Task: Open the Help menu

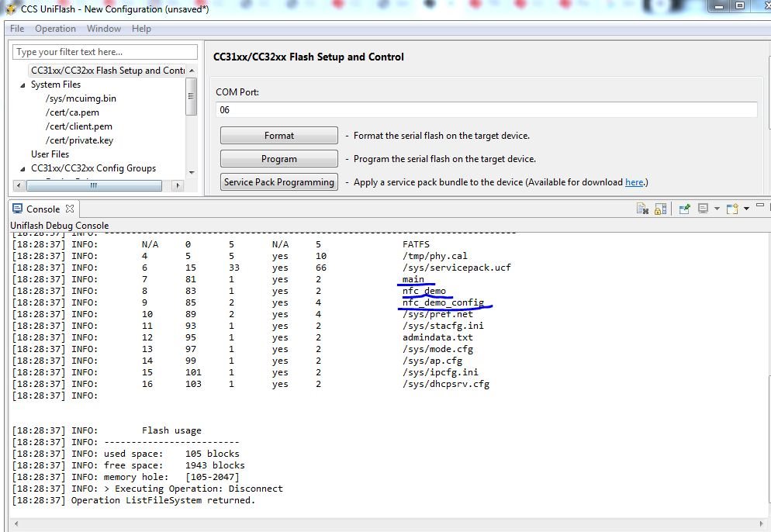Action: (x=142, y=29)
